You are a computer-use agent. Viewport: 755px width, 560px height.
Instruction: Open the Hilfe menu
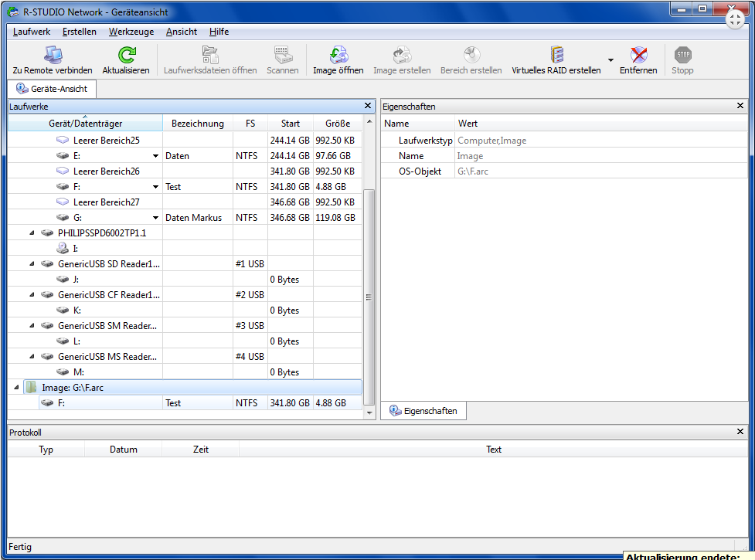click(x=219, y=32)
